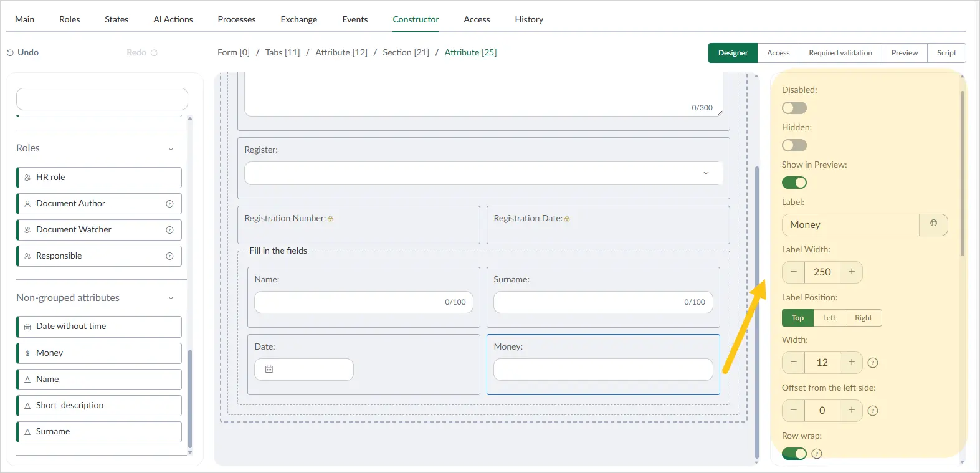Click Tabs [11] breadcrumb
The width and height of the screenshot is (980, 473).
[x=282, y=53]
